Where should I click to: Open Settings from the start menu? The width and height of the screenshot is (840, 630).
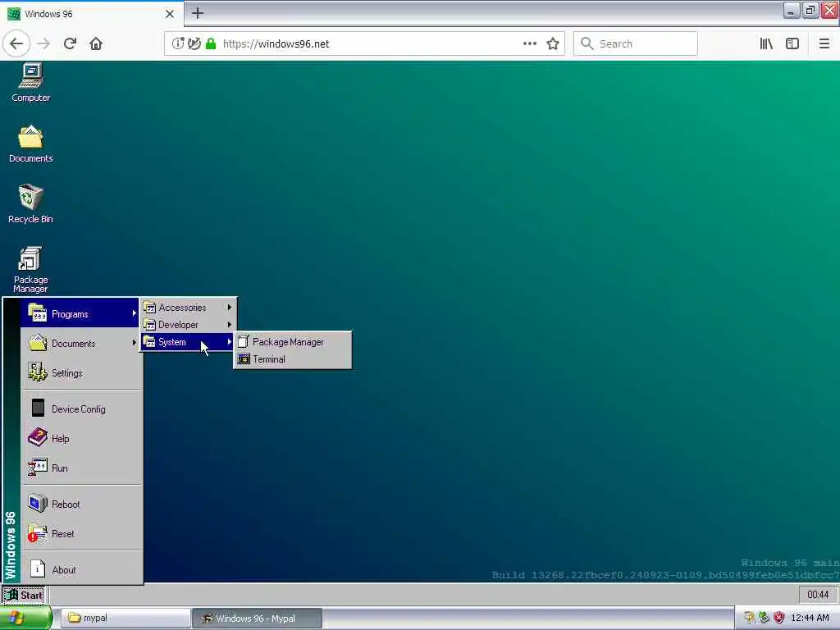click(x=80, y=373)
